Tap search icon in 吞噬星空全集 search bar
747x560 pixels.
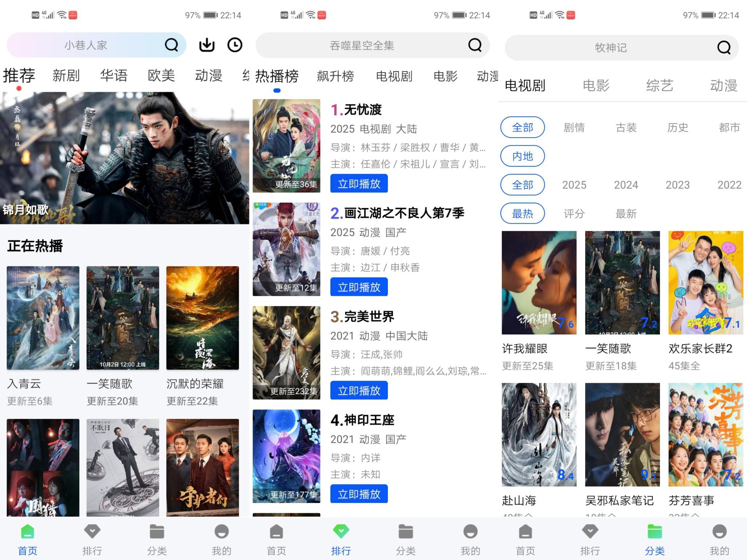(475, 45)
